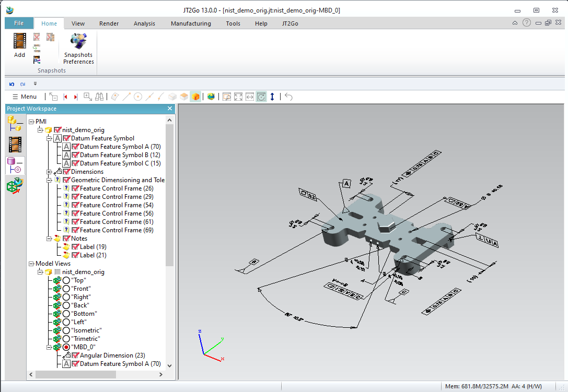Select the "Front" model view radio button
The width and height of the screenshot is (568, 392).
(66, 289)
